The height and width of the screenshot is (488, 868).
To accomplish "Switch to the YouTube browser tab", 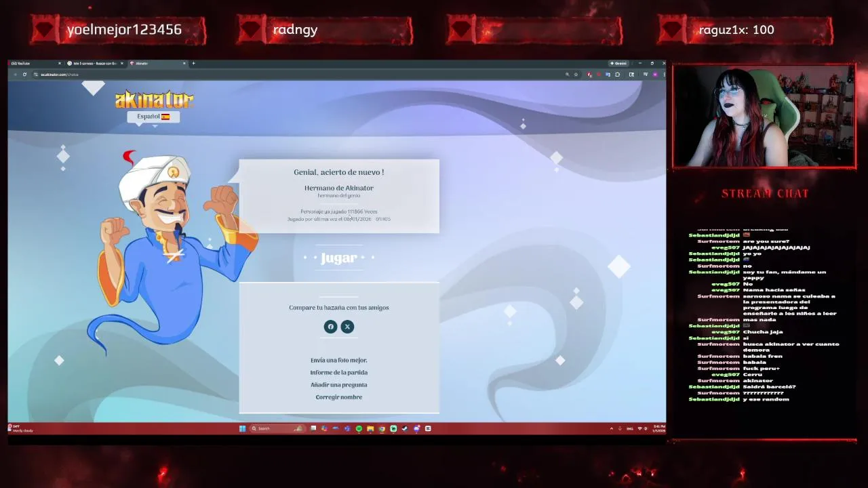I will click(34, 63).
